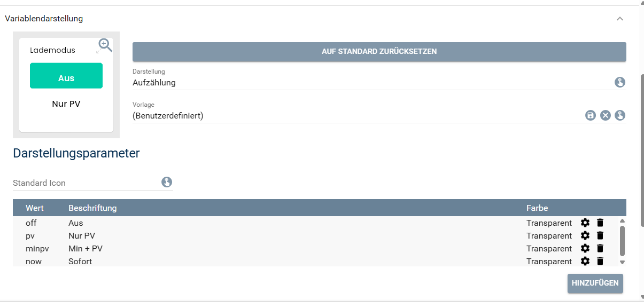Click the Standard Icon picker hand icon
Image resolution: width=644 pixels, height=308 pixels.
point(167,183)
